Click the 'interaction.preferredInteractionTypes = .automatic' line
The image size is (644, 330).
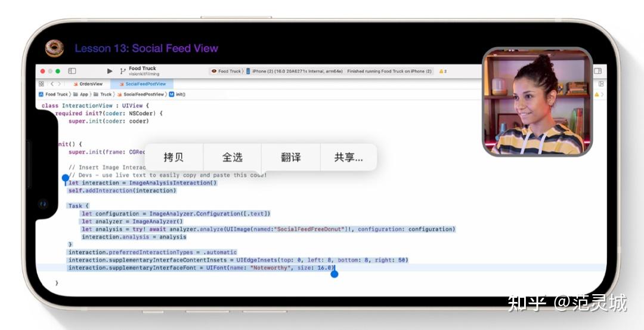click(x=153, y=252)
